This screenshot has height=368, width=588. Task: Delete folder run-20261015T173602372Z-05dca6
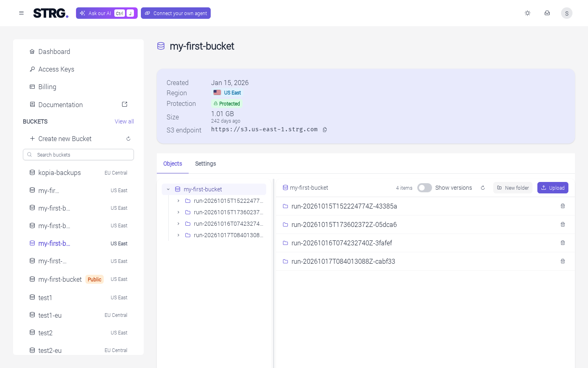pyautogui.click(x=563, y=224)
